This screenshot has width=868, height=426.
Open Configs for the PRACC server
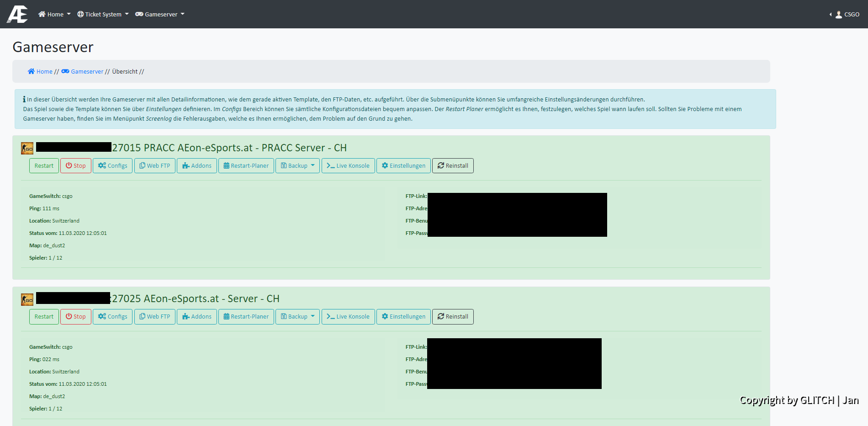pyautogui.click(x=112, y=166)
